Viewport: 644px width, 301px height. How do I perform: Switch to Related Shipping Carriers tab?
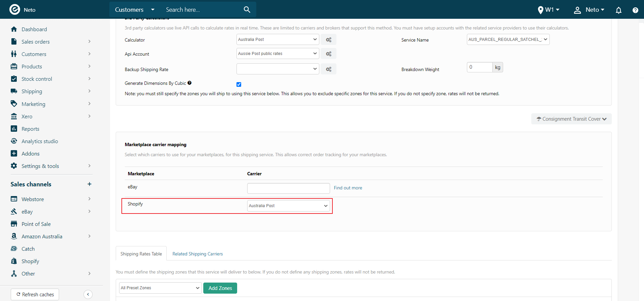click(198, 254)
